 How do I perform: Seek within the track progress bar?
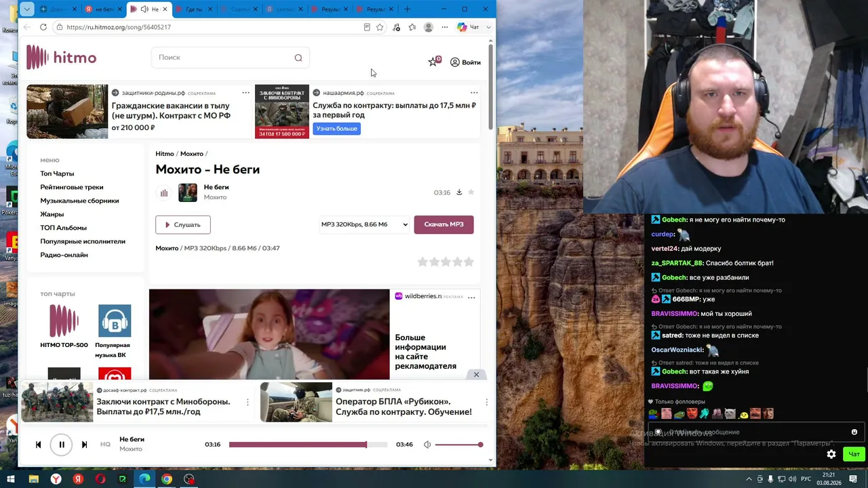(x=308, y=445)
